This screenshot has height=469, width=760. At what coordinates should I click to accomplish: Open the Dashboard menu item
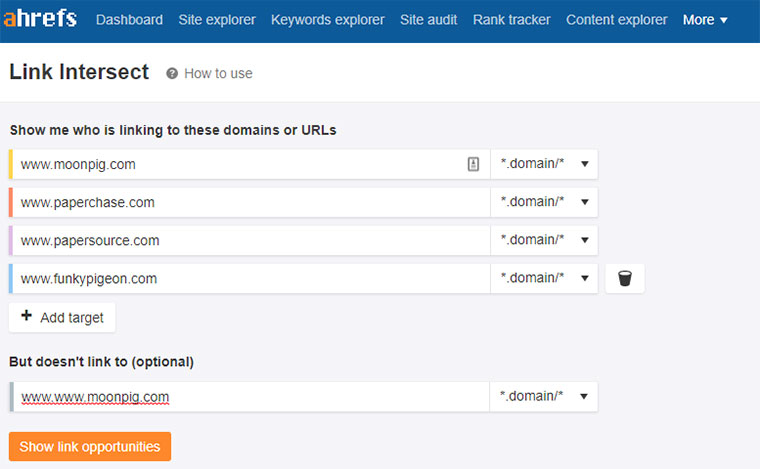pyautogui.click(x=129, y=20)
